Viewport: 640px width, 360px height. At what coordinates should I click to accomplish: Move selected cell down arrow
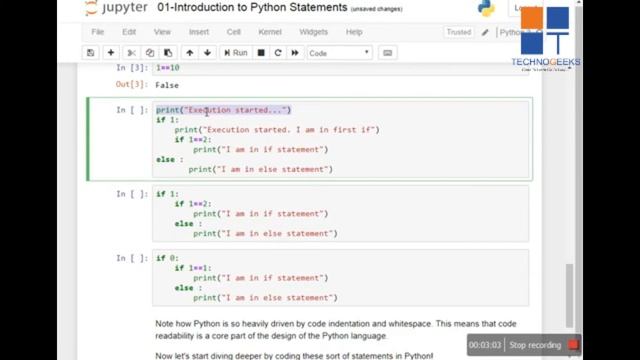[x=207, y=53]
